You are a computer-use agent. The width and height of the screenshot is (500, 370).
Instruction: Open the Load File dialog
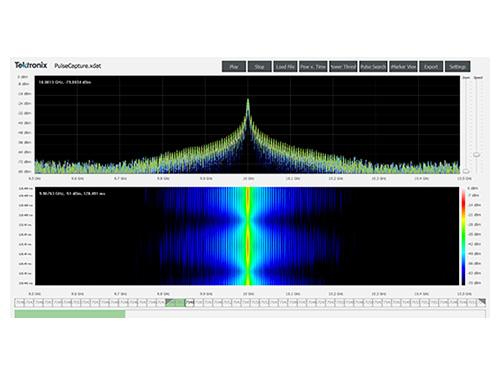[285, 67]
